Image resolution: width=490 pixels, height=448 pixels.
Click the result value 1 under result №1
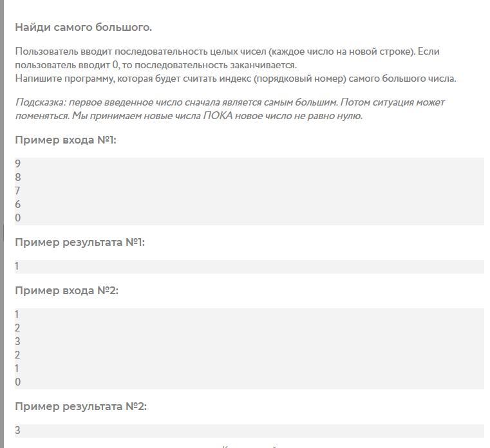tap(17, 266)
